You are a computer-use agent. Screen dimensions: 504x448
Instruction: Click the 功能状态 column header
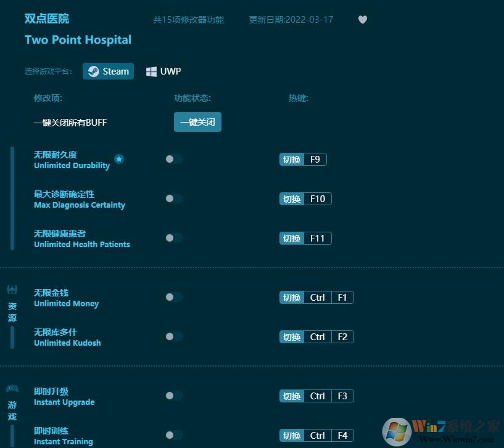click(x=192, y=98)
